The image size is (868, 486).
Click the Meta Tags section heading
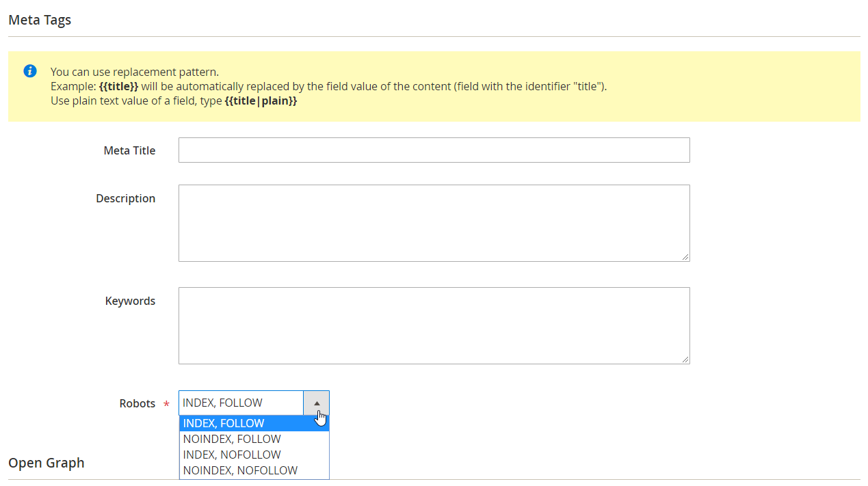40,20
